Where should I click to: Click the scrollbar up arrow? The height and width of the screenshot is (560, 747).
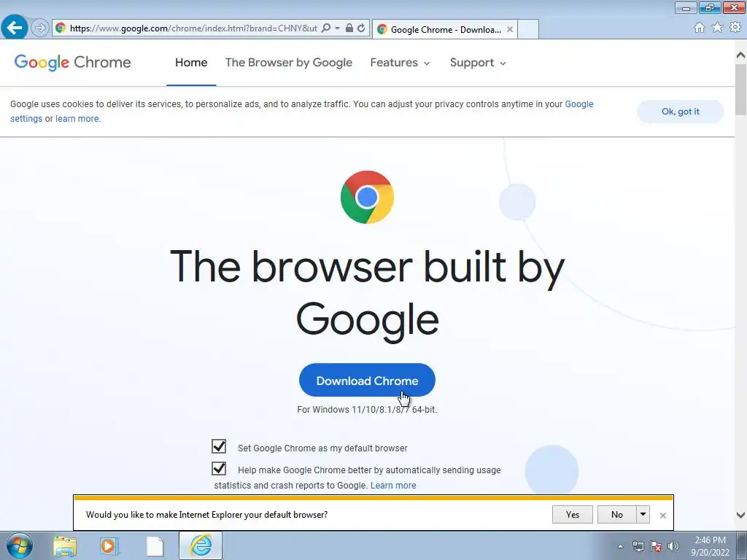tap(740, 55)
